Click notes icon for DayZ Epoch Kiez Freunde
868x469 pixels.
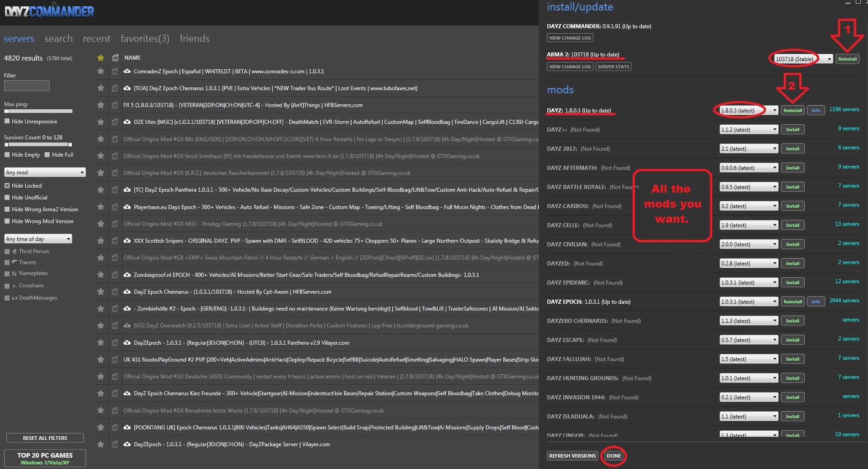[115, 393]
